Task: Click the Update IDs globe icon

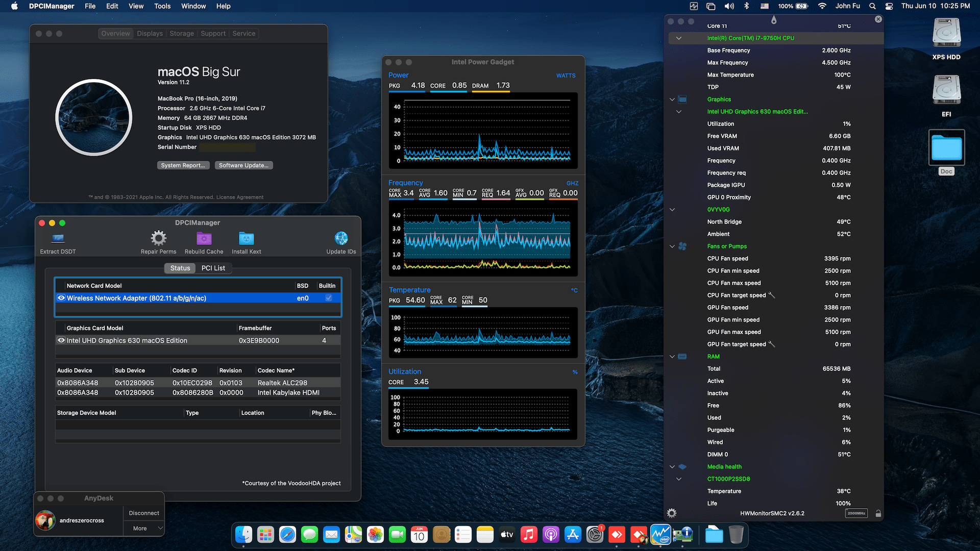Action: coord(341,238)
